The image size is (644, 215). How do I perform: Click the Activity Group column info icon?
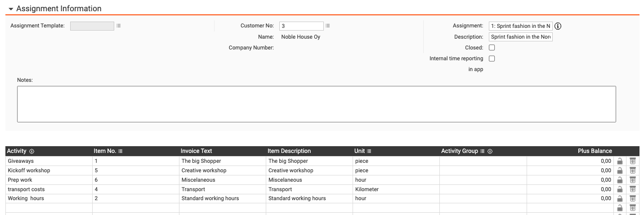[490, 151]
